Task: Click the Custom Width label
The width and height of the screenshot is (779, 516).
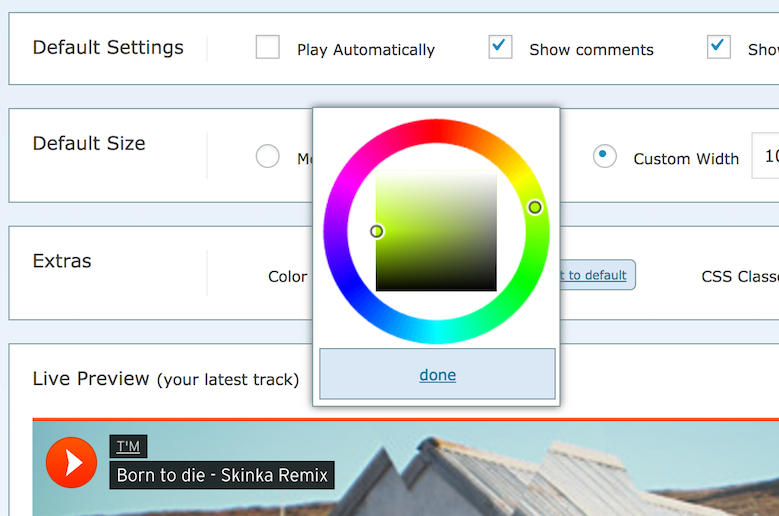Action: click(x=686, y=159)
